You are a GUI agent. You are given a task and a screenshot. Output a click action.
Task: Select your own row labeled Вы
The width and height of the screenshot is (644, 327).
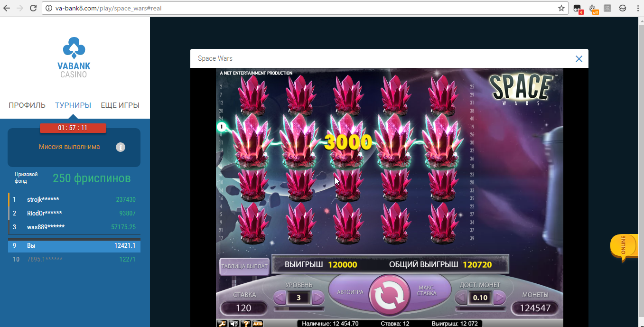(x=74, y=246)
